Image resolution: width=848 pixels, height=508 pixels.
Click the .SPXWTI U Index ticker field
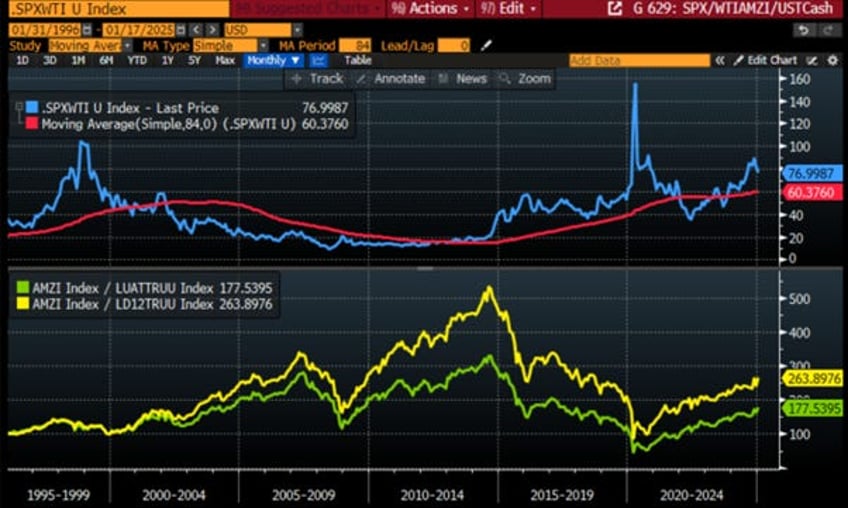pyautogui.click(x=119, y=8)
